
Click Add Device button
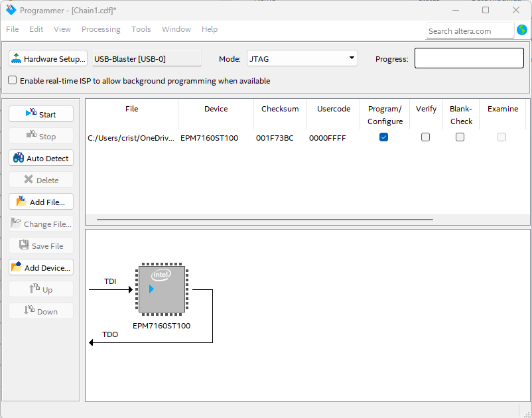40,268
